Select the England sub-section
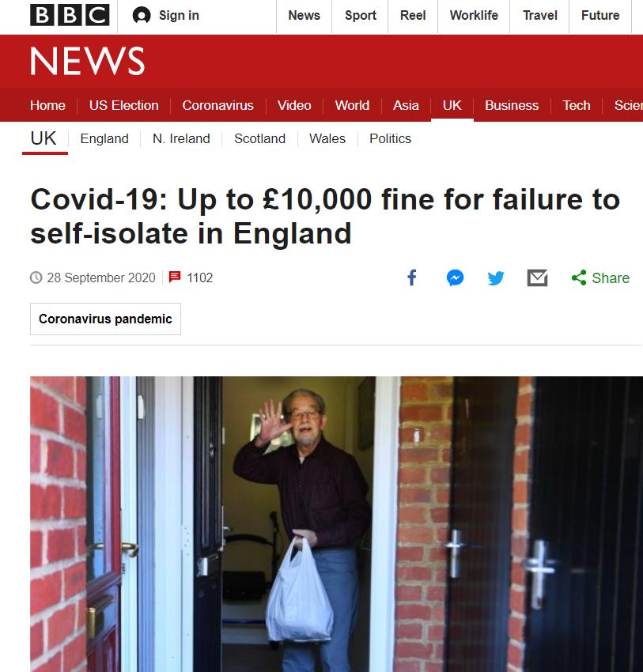643x672 pixels. (104, 138)
